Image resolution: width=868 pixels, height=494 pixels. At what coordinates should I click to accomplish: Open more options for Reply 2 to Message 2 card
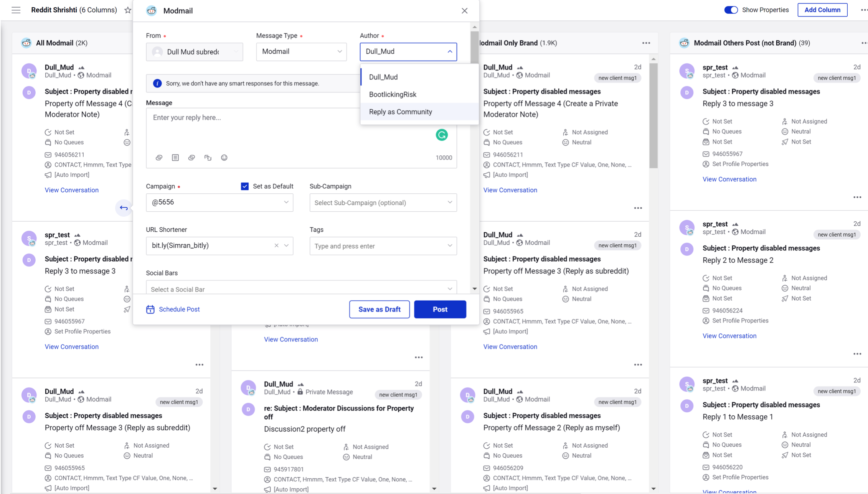click(857, 354)
